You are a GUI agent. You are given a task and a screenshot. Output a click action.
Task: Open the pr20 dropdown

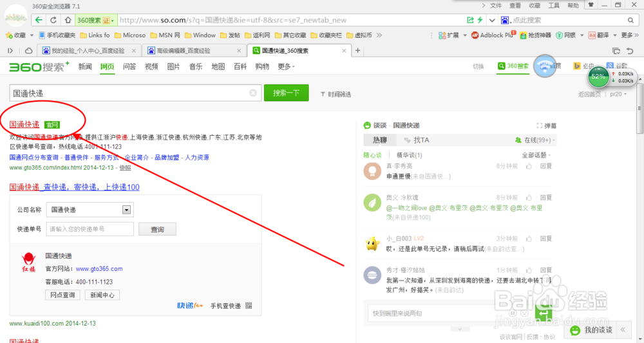[618, 95]
